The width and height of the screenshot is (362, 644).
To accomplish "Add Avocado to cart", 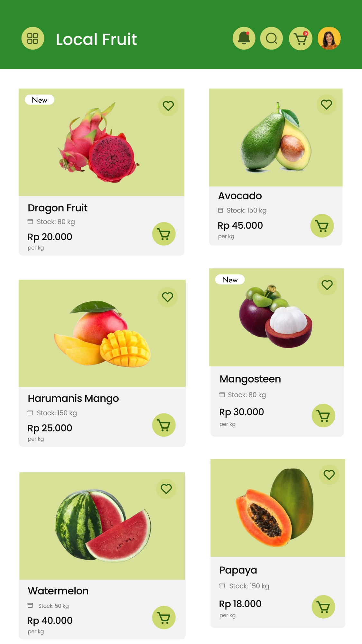I will 322,226.
